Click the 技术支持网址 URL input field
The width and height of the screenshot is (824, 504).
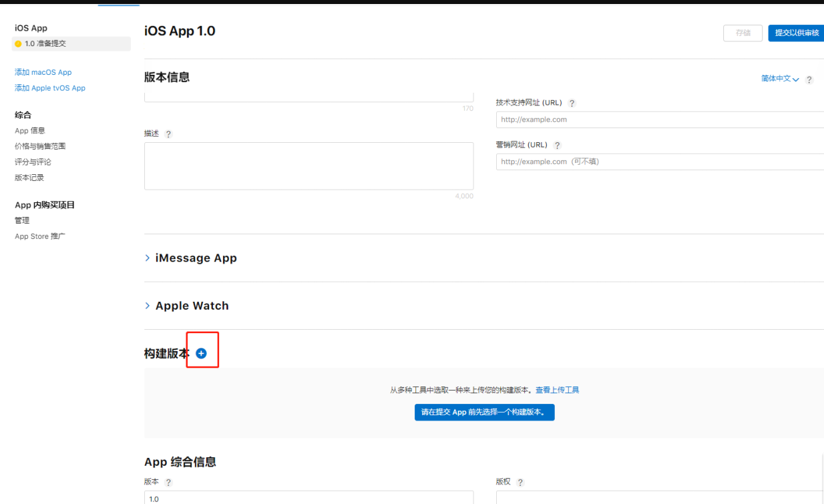point(660,119)
